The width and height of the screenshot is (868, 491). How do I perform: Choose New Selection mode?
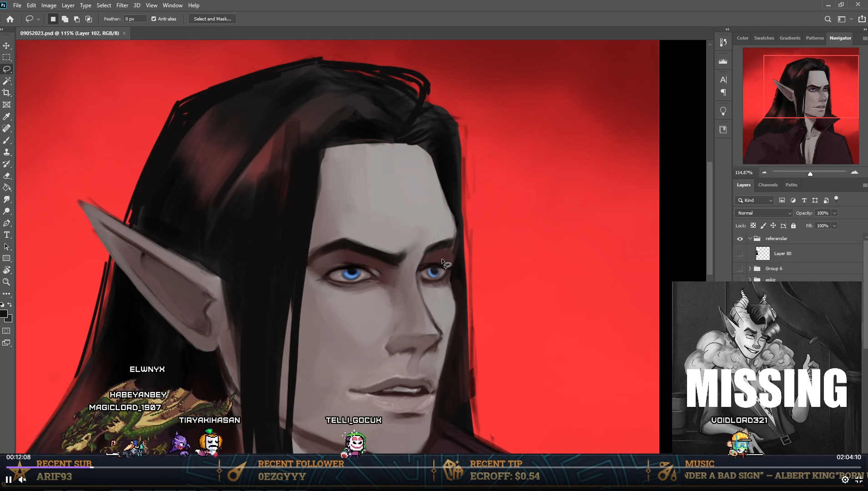coord(53,19)
